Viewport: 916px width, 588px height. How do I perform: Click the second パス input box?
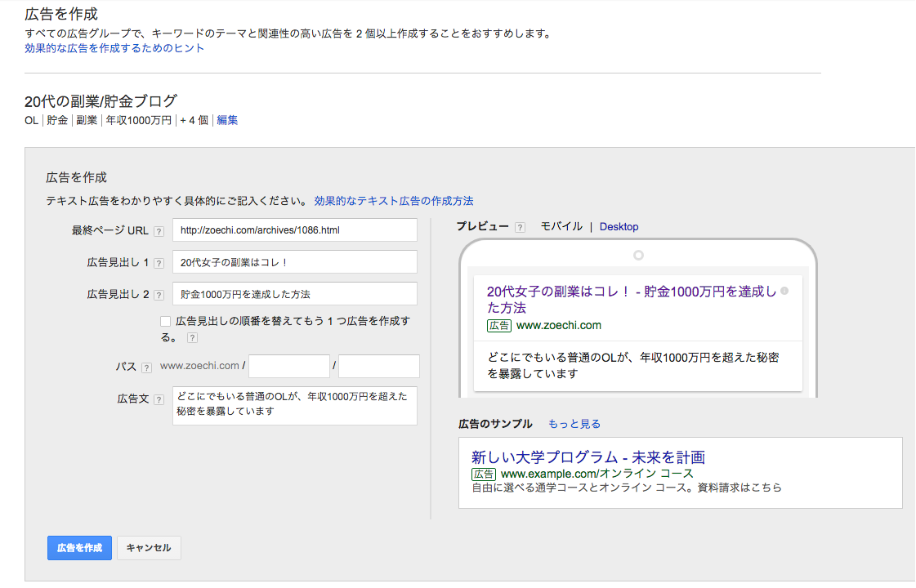click(x=378, y=366)
